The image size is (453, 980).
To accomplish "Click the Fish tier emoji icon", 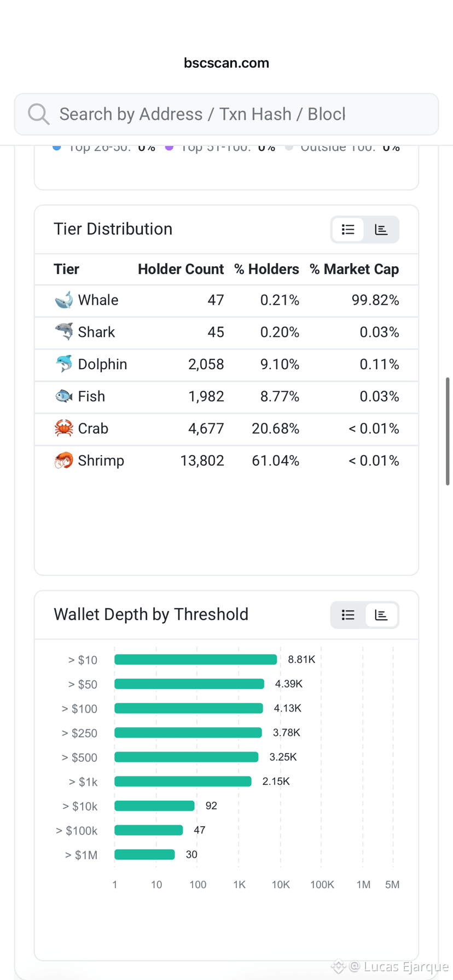I will 64,396.
